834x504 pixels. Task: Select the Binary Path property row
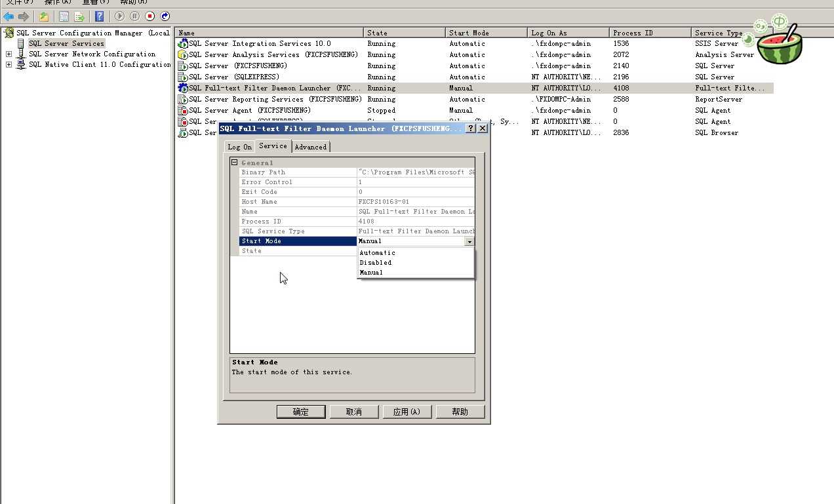coord(357,172)
